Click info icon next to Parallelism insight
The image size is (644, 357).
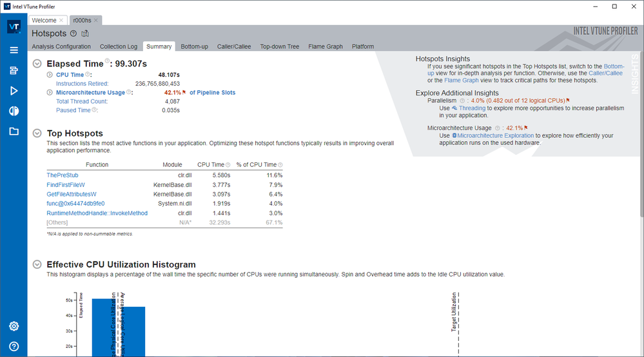click(x=462, y=101)
